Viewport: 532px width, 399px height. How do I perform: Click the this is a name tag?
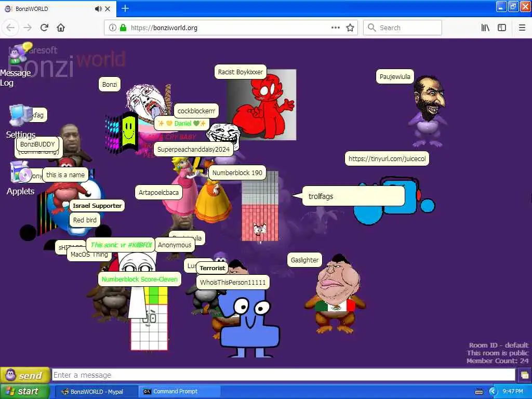pos(65,175)
